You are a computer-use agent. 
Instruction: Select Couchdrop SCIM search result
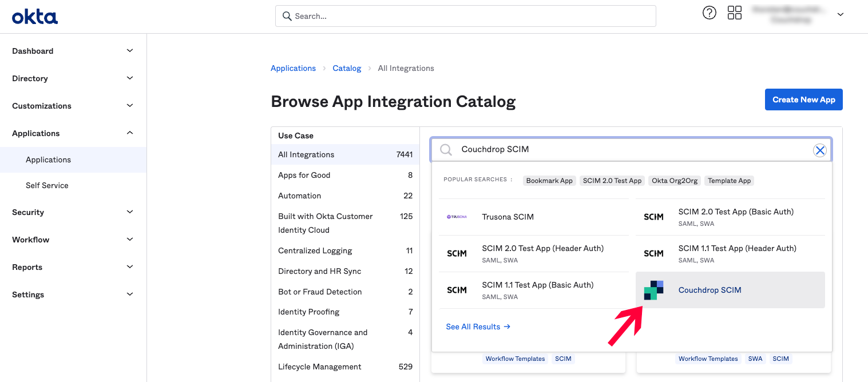pos(730,290)
